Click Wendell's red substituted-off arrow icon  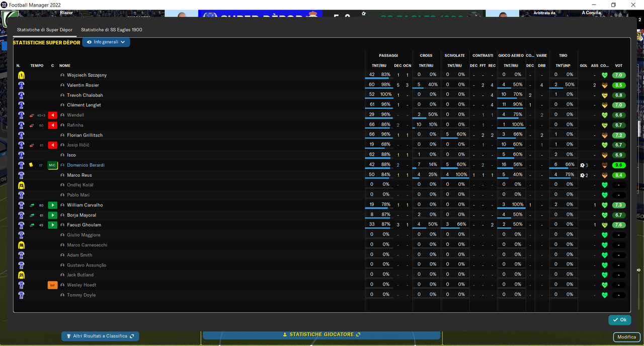tap(52, 115)
